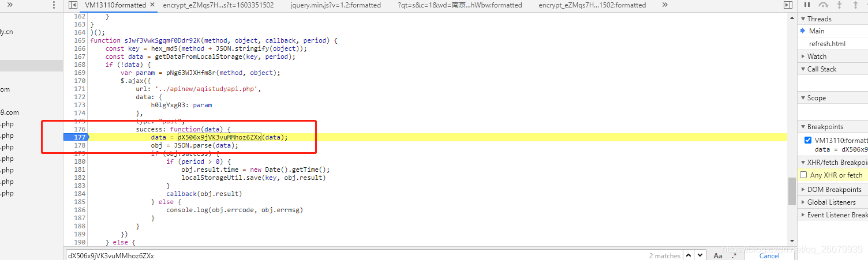Click 'JSON.parse(data)' on line 178

[204, 145]
